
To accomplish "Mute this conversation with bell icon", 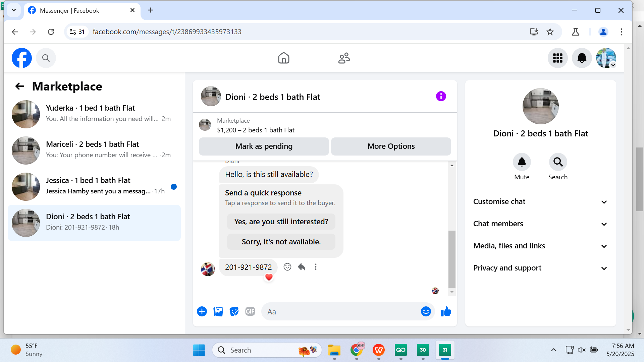I will (x=522, y=162).
